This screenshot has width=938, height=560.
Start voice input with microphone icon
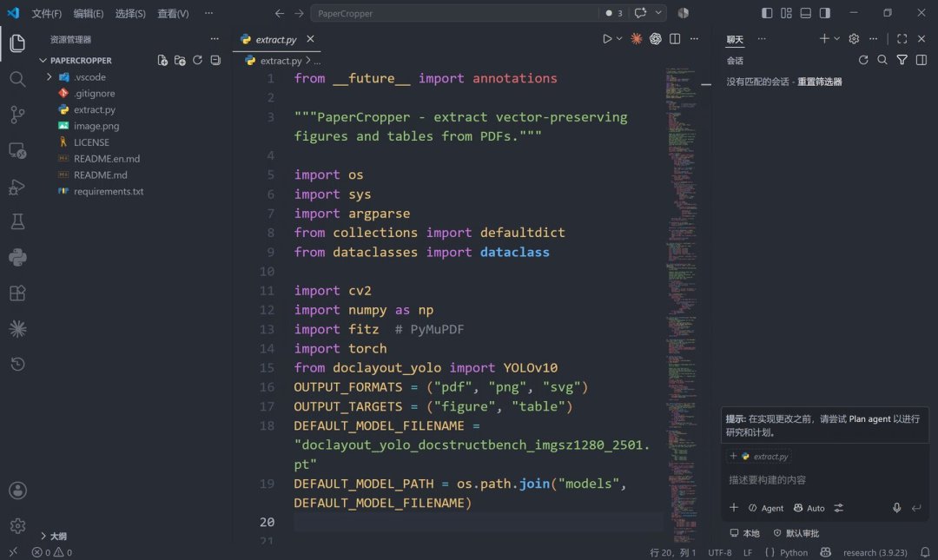(896, 508)
